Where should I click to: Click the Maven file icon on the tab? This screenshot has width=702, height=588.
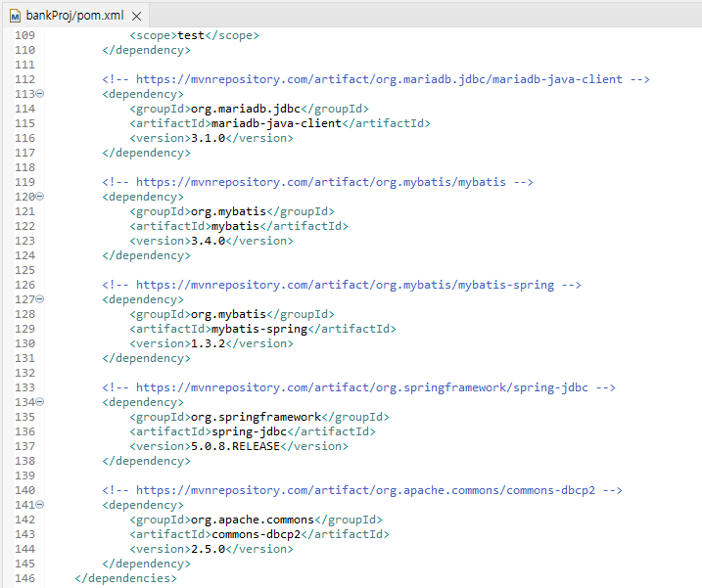point(15,17)
